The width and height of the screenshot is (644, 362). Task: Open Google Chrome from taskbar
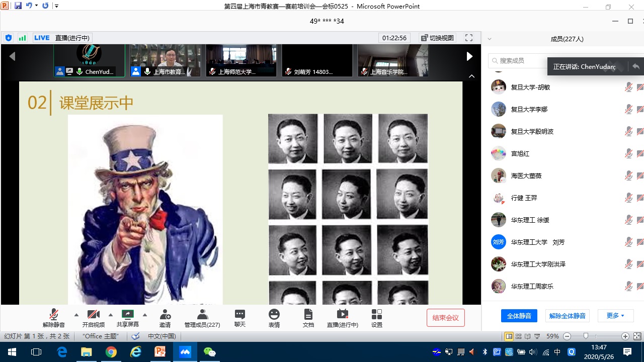click(111, 352)
